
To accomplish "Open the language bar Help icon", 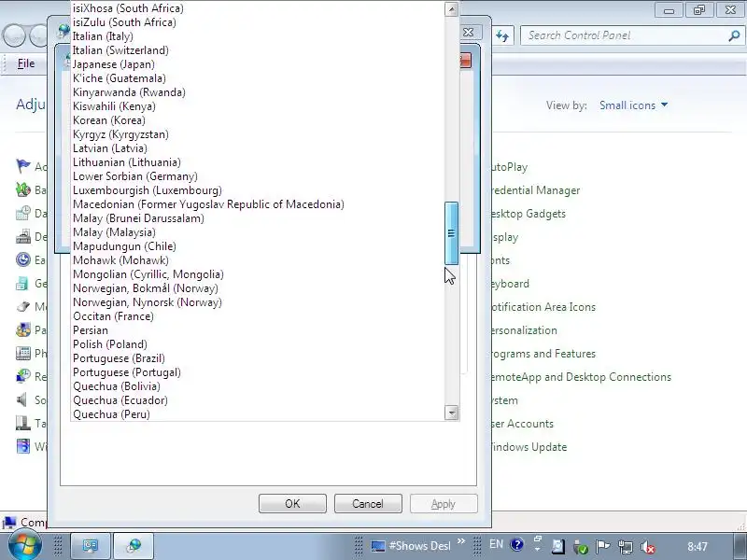I will pos(517,544).
